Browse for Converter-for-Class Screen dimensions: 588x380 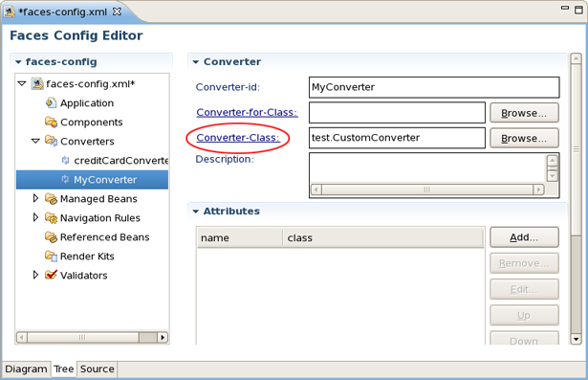point(524,113)
